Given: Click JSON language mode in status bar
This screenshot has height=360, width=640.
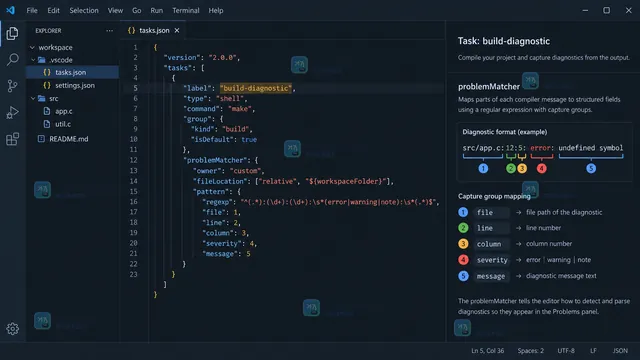Looking at the screenshot, I should (620, 351).
